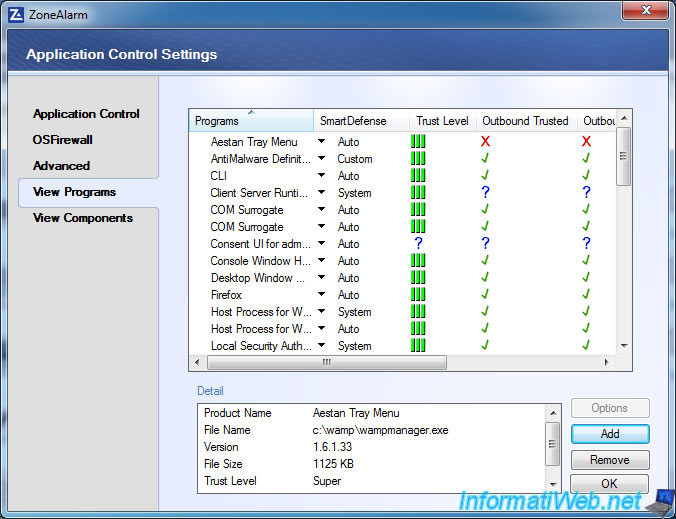Click Outbound Trusted checkmark for Console Window H row

point(485,260)
